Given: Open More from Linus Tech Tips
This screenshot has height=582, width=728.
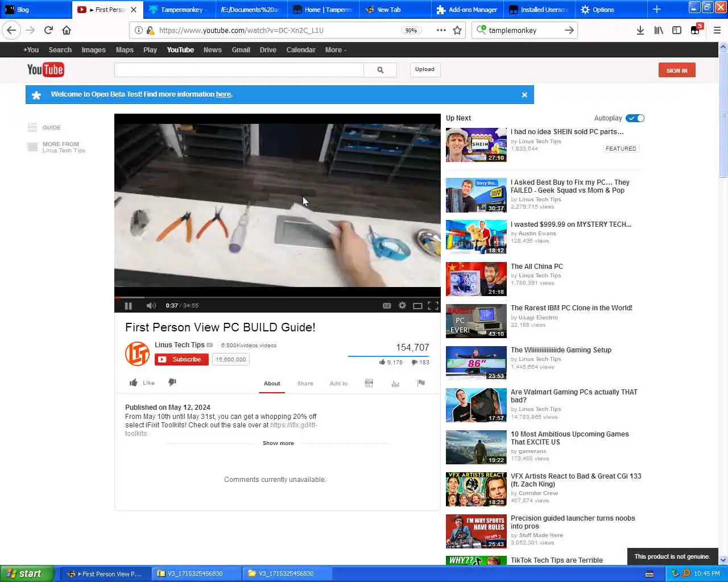Looking at the screenshot, I should tap(56, 147).
